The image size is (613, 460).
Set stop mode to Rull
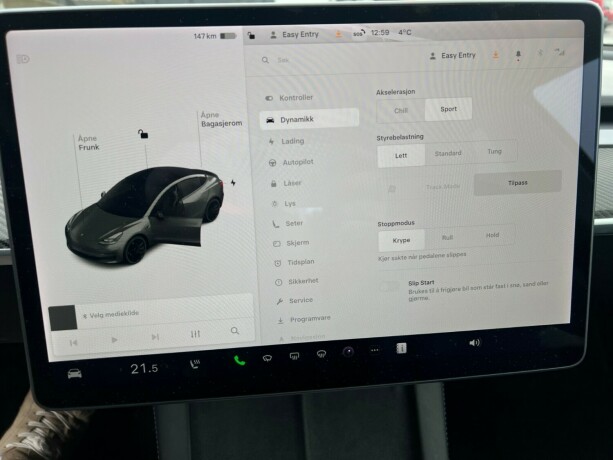pos(447,238)
